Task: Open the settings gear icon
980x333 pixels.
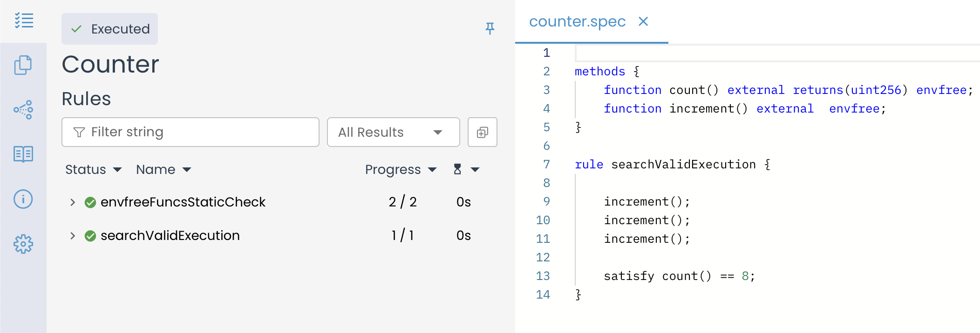Action: tap(23, 244)
